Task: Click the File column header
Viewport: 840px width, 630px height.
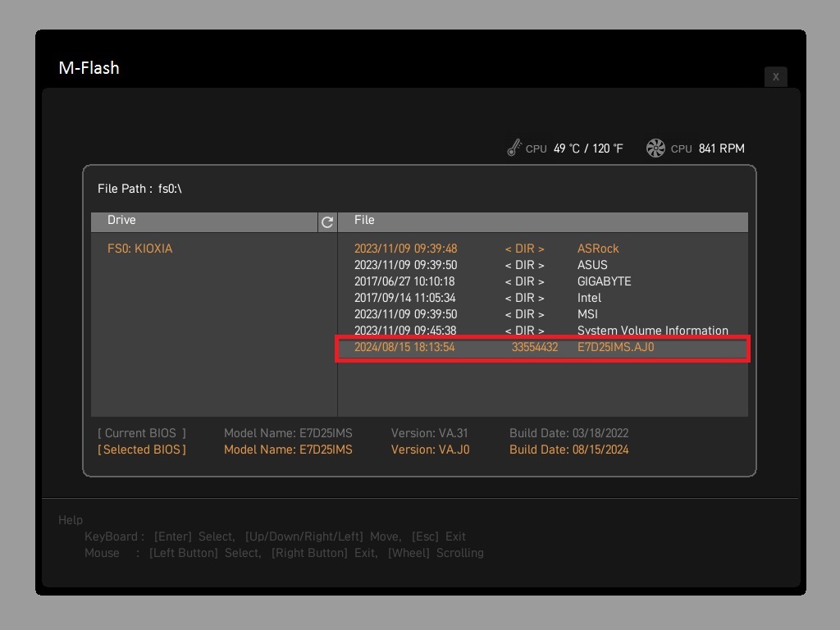Action: tap(364, 220)
